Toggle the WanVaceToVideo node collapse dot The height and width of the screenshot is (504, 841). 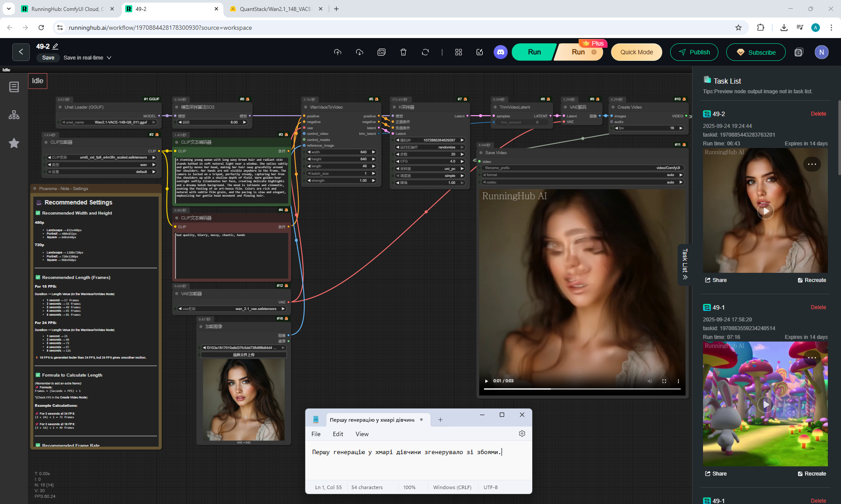click(x=306, y=107)
